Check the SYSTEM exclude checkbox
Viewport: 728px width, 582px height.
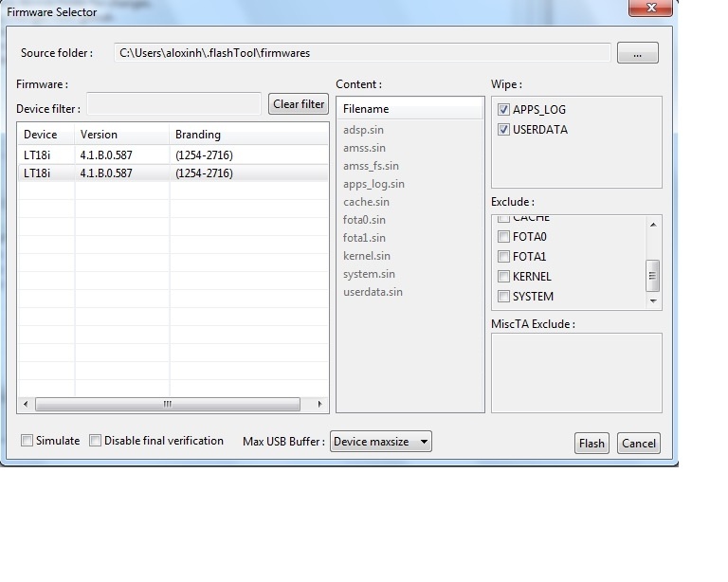(503, 296)
